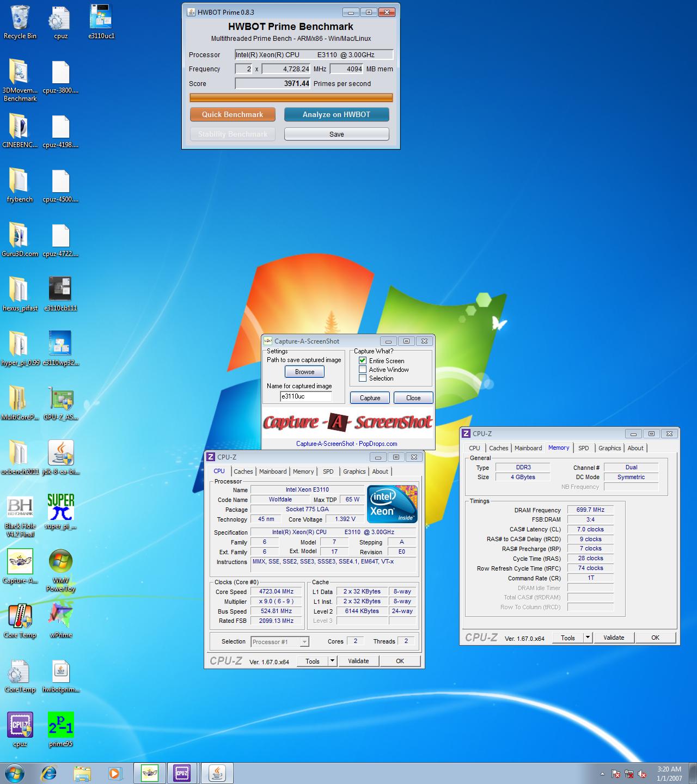Launch the prime95 desktop icon
This screenshot has height=784, width=697.
click(x=60, y=730)
